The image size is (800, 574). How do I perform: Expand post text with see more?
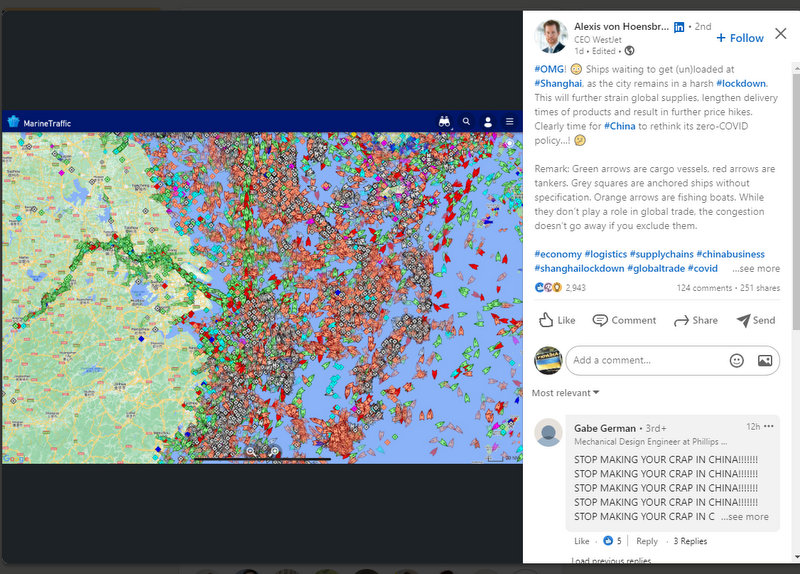click(755, 269)
